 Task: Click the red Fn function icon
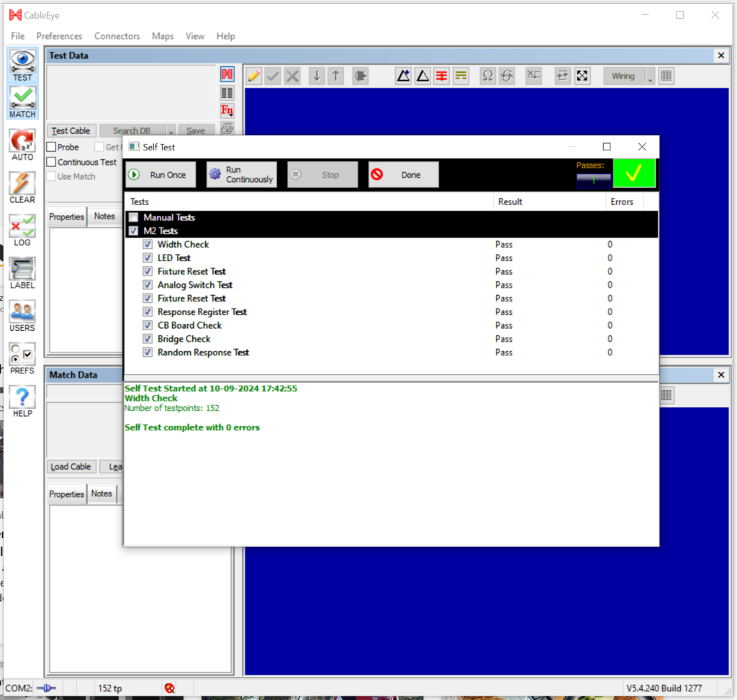[227, 110]
